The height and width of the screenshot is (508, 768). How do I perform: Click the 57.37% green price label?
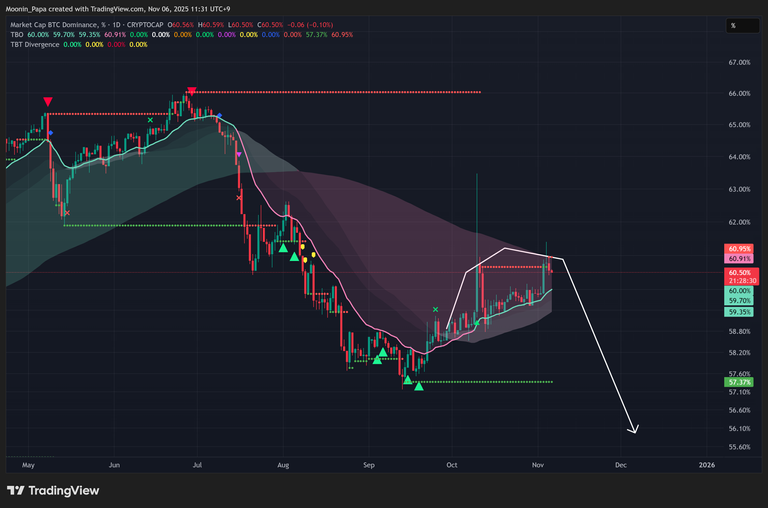(739, 382)
